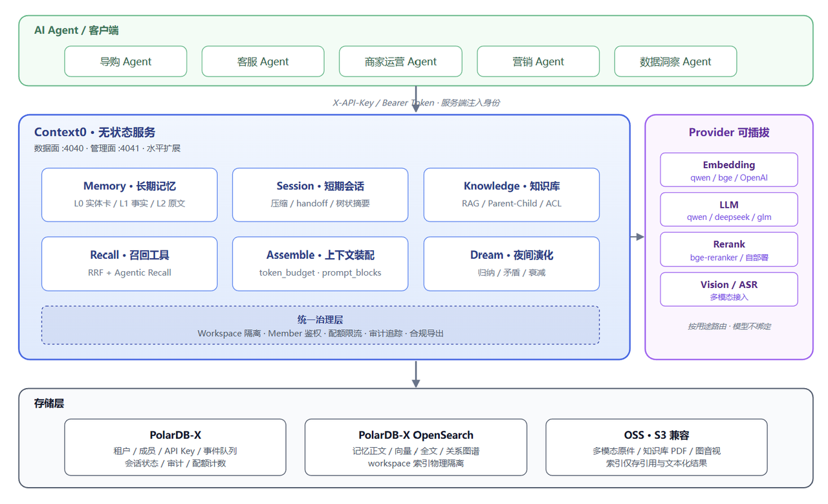
Task: Click the 压缩 / handoff / 树状摘要 text
Action: pos(320,203)
